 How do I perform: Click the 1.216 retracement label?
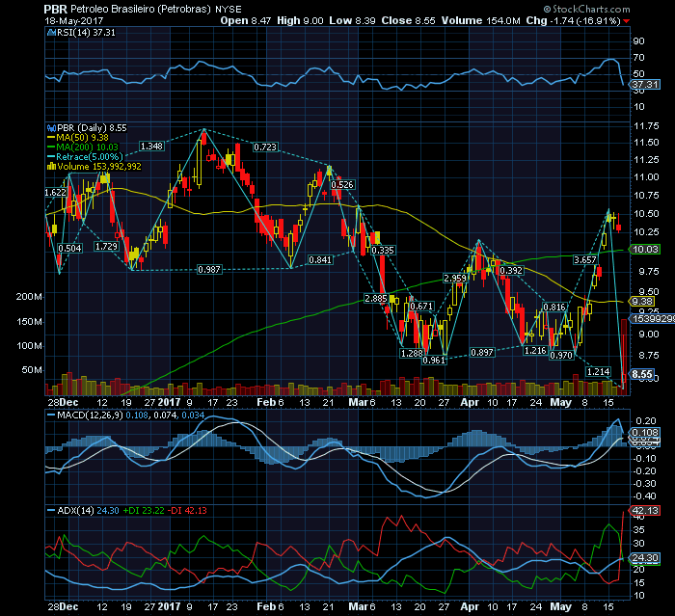[535, 350]
